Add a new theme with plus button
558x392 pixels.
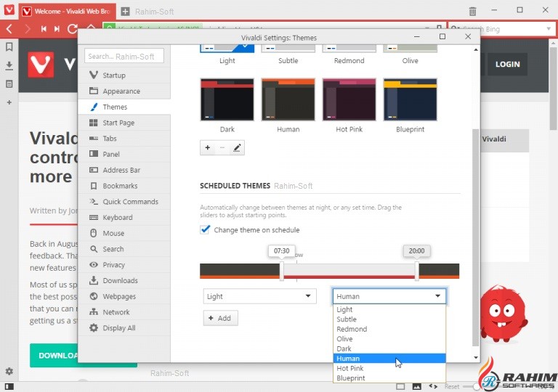coord(208,147)
